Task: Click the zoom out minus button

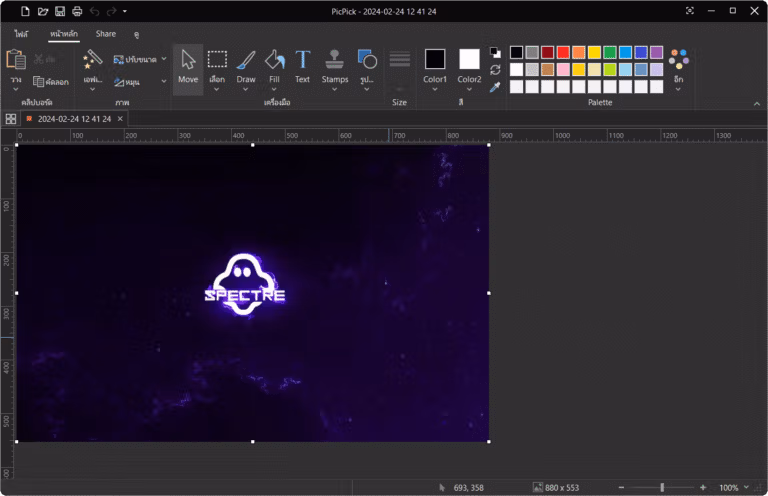Action: click(622, 487)
